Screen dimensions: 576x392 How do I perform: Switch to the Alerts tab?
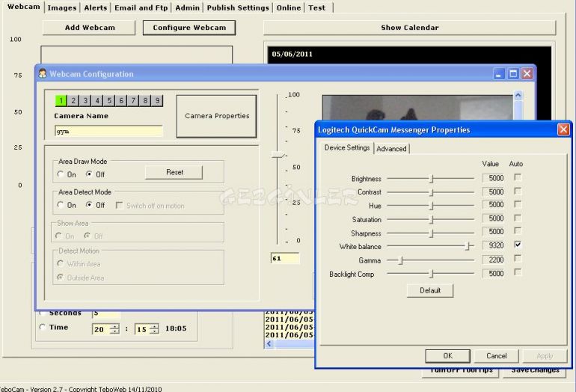96,7
